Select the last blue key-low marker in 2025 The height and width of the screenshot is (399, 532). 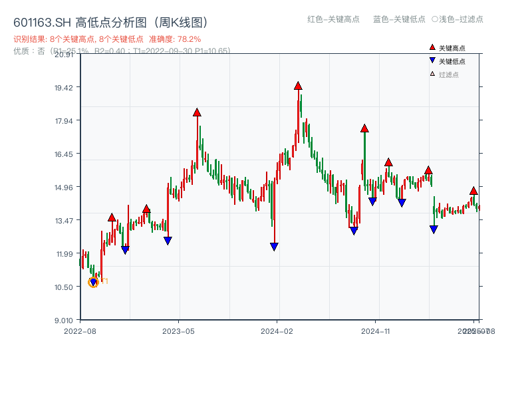(x=434, y=229)
